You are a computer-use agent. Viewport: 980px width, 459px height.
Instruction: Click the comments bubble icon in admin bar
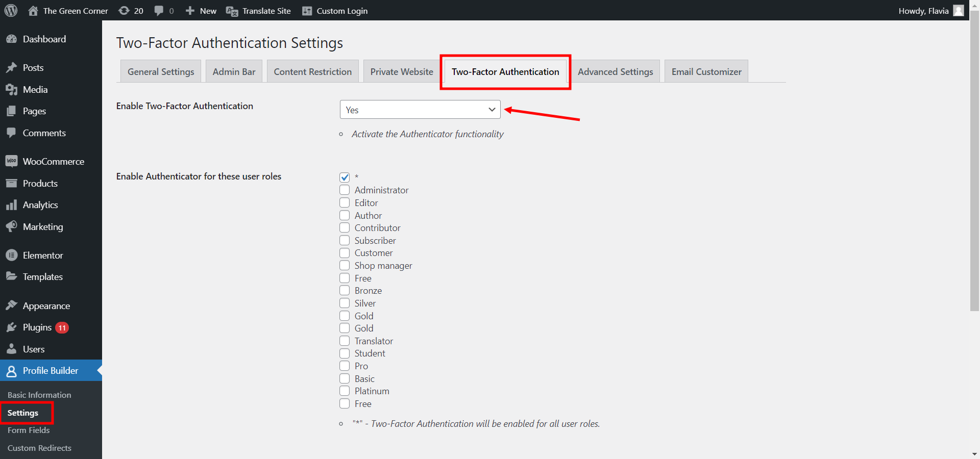coord(159,11)
